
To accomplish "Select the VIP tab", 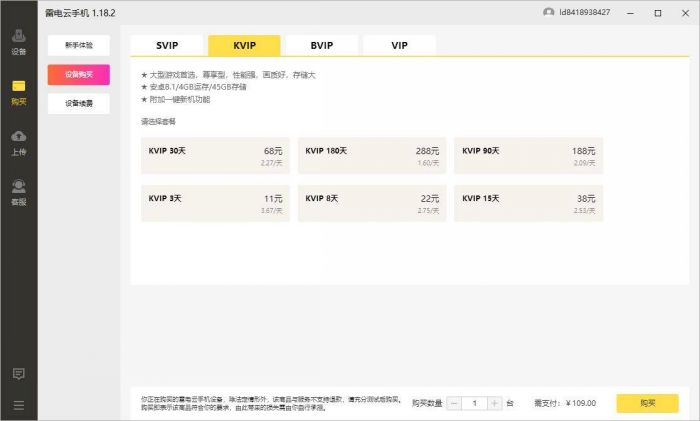I will pyautogui.click(x=399, y=46).
